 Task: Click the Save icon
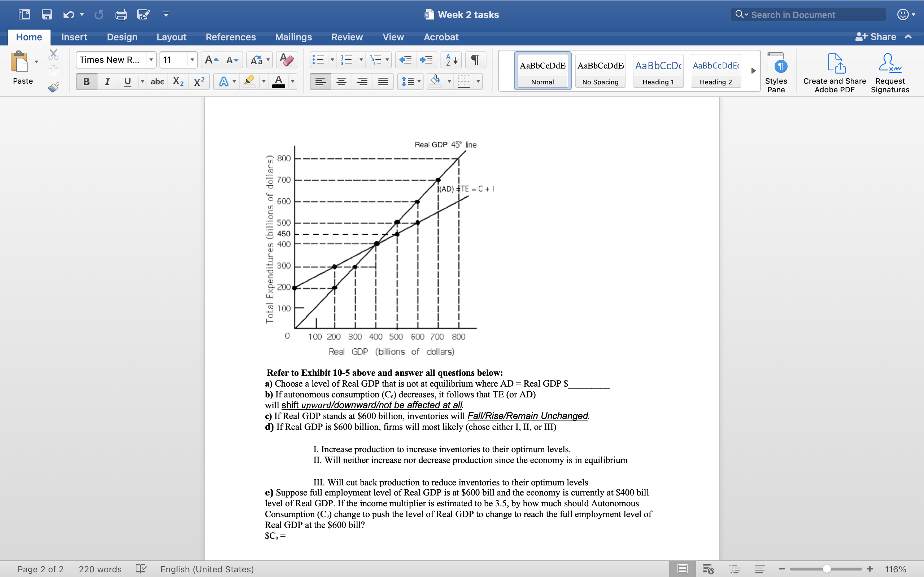coord(47,14)
